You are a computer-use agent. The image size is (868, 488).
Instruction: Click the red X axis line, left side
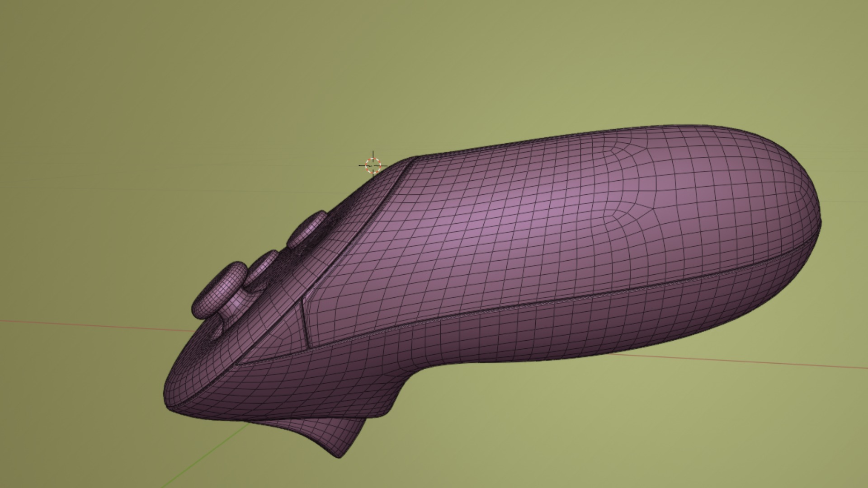click(90, 324)
